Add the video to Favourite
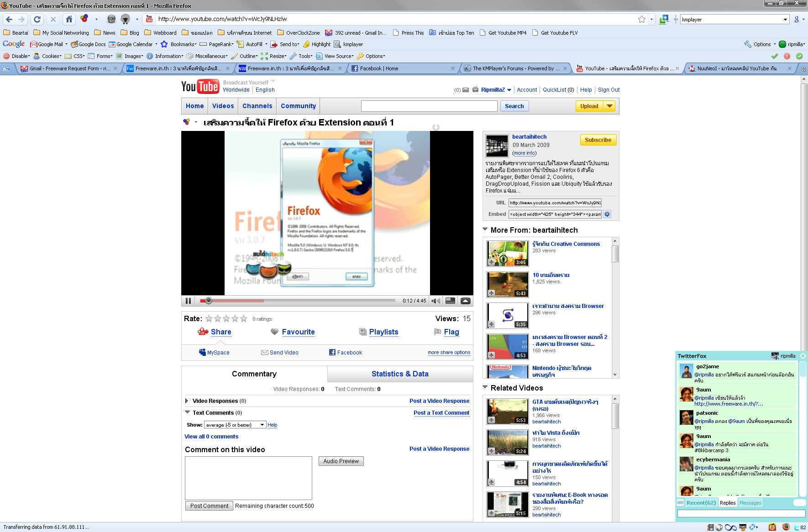Image resolution: width=808 pixels, height=532 pixels. (293, 332)
